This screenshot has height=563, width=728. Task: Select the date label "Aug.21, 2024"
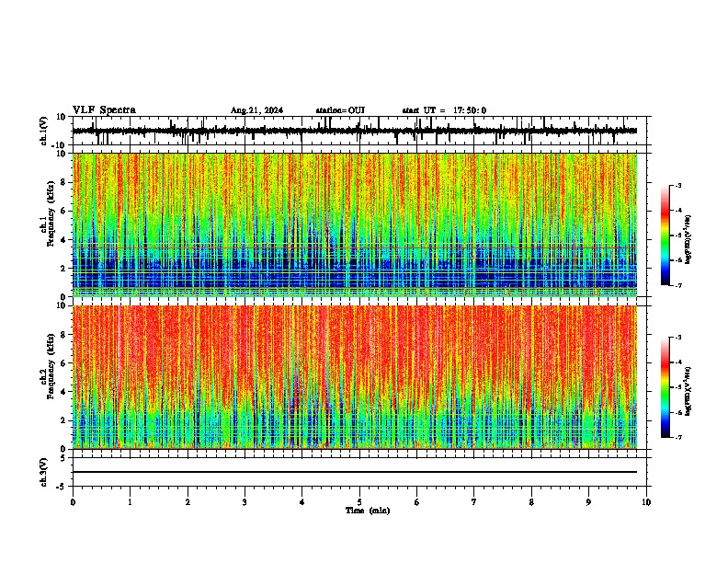[256, 110]
